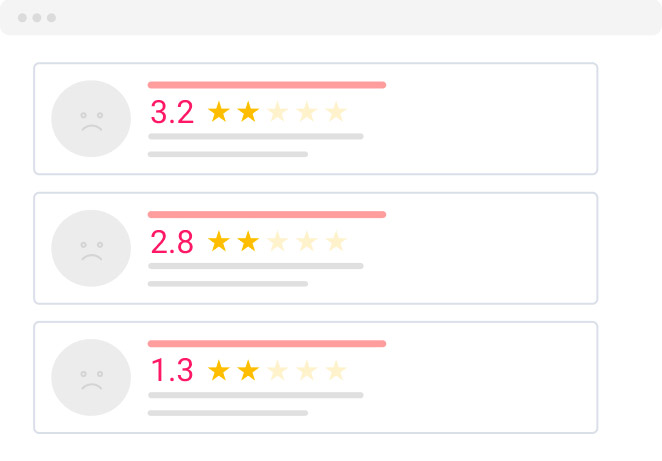Click the red title bar above 2.8 rating
This screenshot has height=461, width=662.
267,214
